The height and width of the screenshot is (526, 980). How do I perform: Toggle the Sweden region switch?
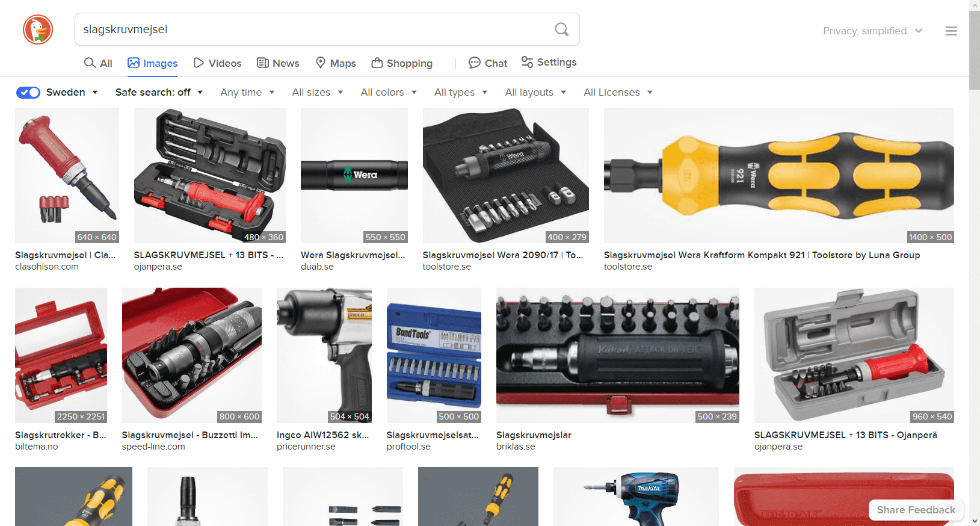click(x=28, y=92)
